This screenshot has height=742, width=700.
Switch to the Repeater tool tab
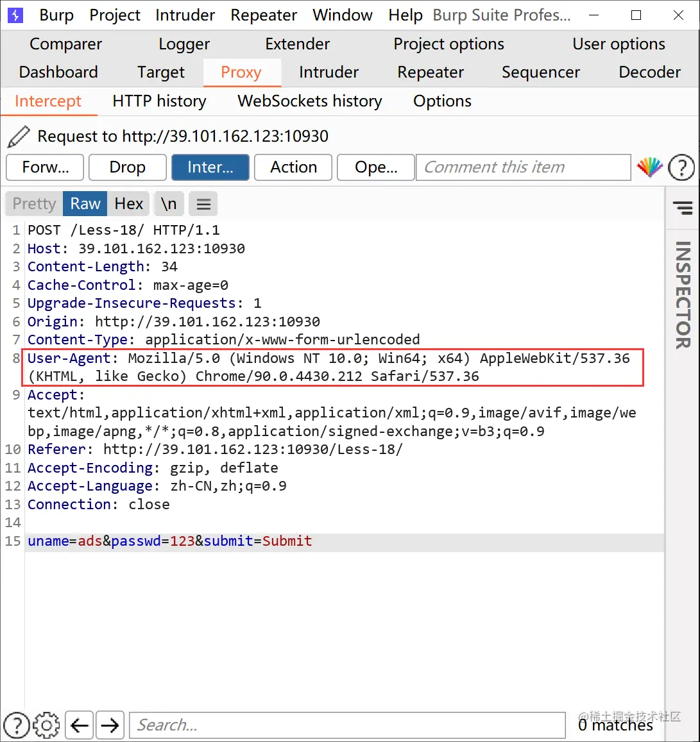click(431, 72)
